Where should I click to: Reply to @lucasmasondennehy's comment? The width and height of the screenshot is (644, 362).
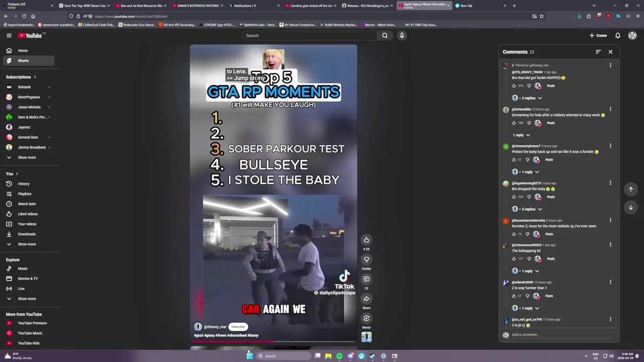549,234
